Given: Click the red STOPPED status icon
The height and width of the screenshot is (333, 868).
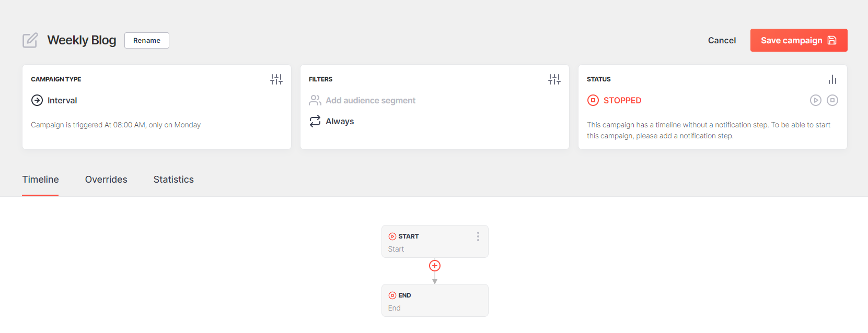Looking at the screenshot, I should [x=593, y=100].
